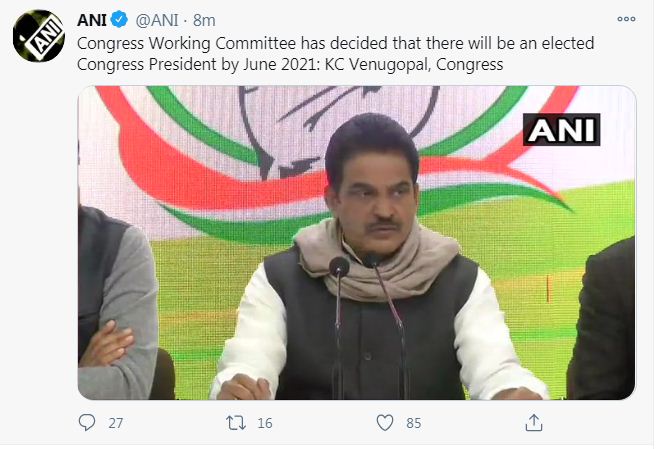Open the ANI profile avatar
Viewport: 658px width, 449px height.
[39, 36]
